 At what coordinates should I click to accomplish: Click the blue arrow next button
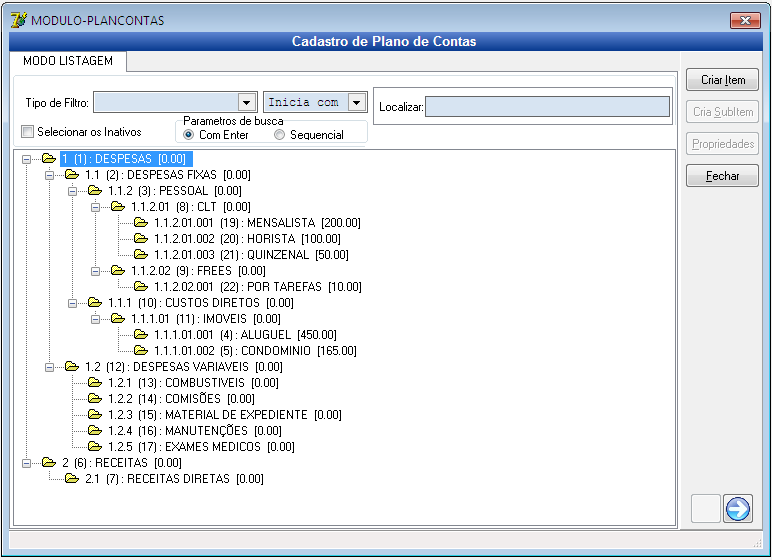[x=738, y=509]
